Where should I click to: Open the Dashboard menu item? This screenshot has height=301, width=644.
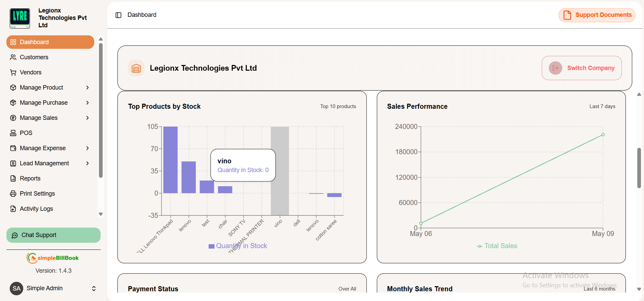coord(50,42)
